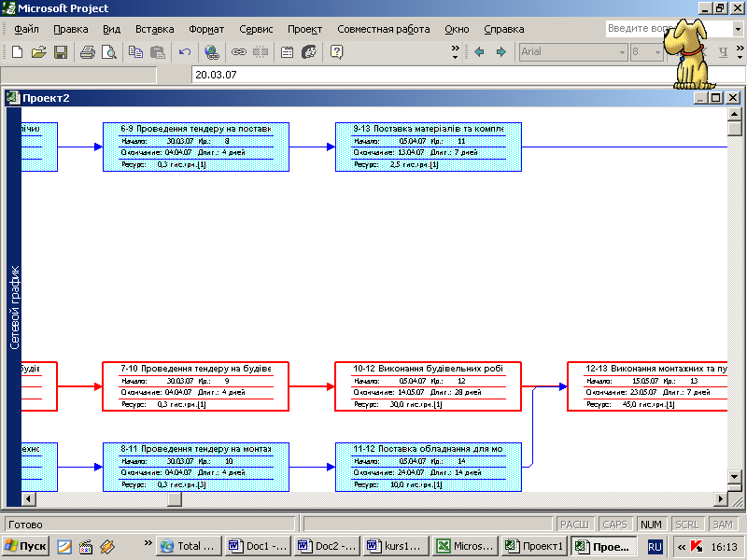Open Print Preview from toolbar

pyautogui.click(x=108, y=52)
